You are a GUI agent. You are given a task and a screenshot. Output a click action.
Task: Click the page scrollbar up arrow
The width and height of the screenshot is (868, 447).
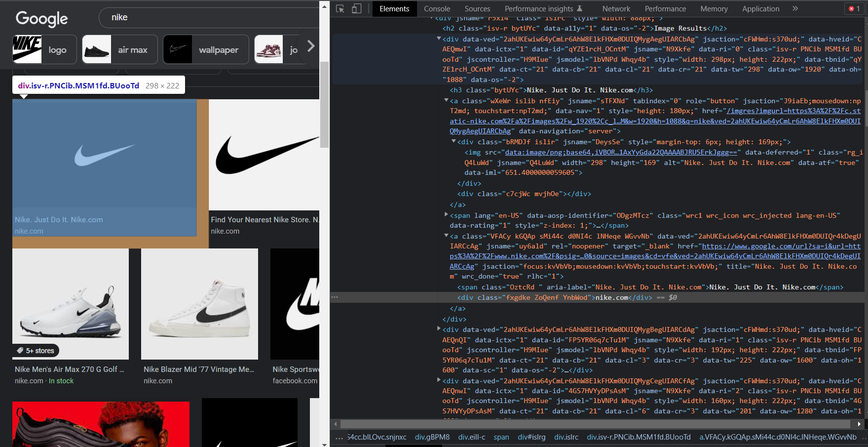coord(324,6)
